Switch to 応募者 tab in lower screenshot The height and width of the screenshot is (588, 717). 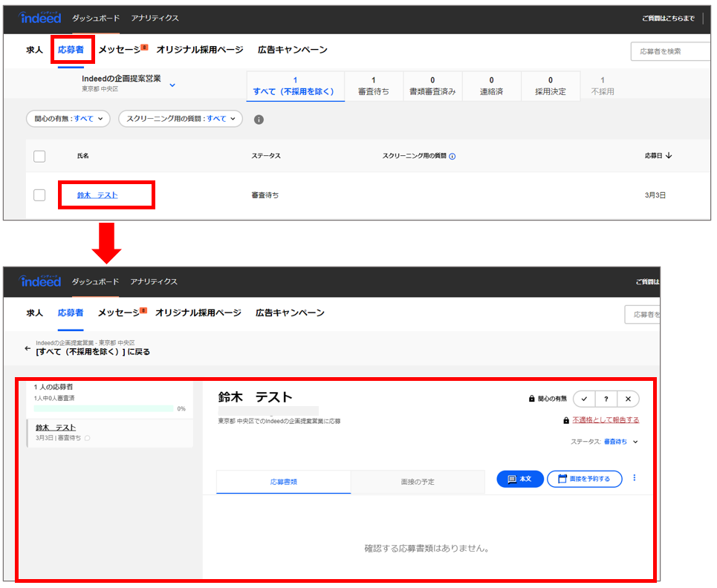click(x=71, y=313)
